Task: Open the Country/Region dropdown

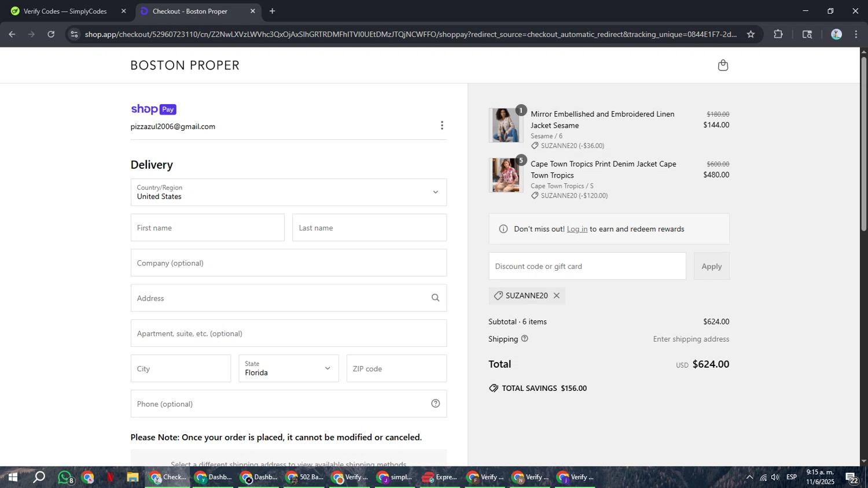Action: point(289,192)
